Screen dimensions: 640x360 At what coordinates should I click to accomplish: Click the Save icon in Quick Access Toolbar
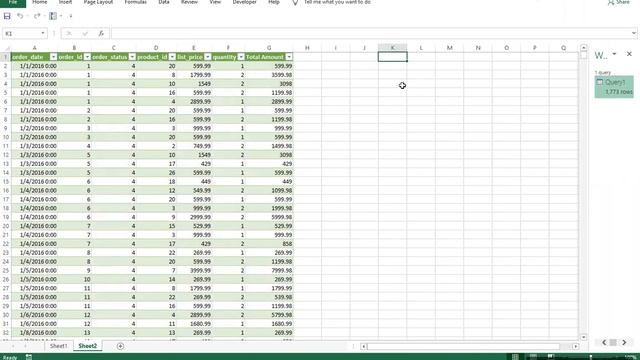coord(7,16)
